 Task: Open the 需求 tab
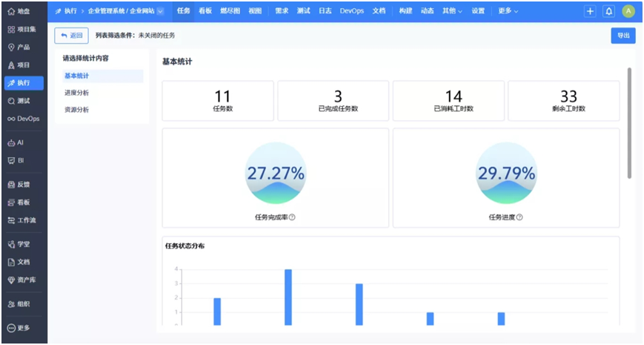(x=282, y=11)
